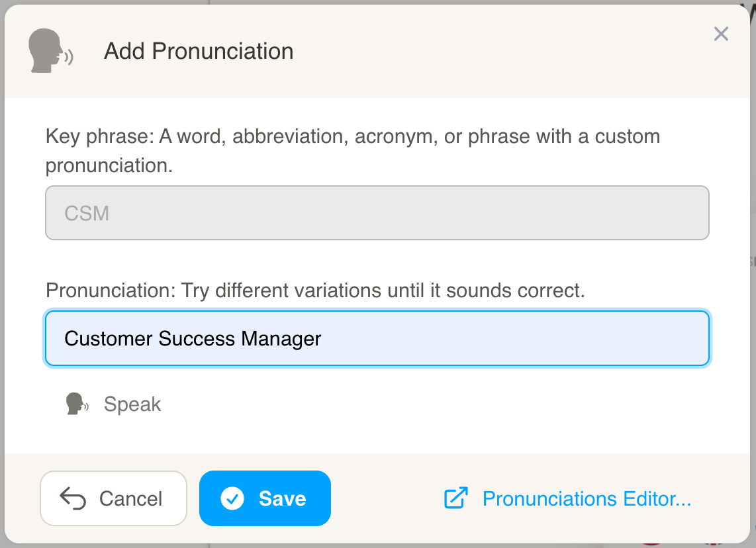Click the Add Pronunciation dialog title
The image size is (756, 548).
coord(199,51)
